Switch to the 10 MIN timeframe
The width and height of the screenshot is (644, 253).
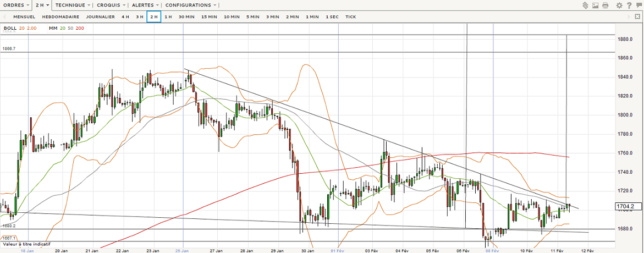point(232,17)
